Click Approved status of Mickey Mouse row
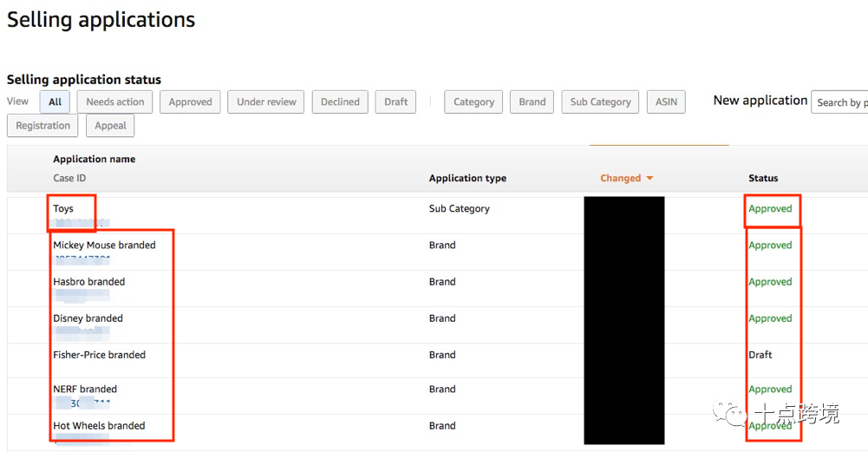868x452 pixels. [x=770, y=246]
